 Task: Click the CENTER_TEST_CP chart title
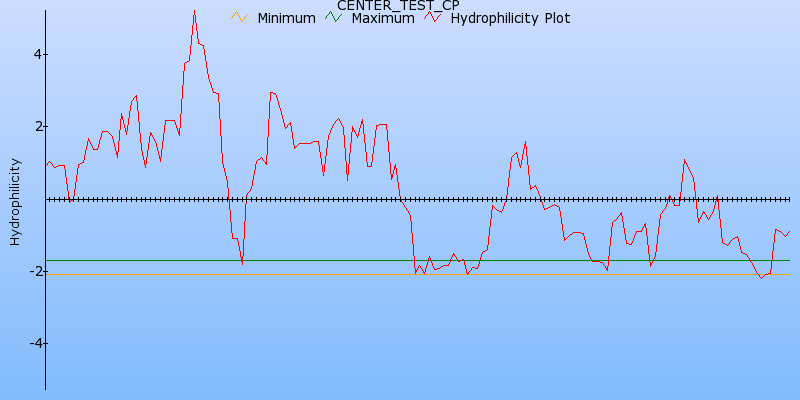(x=398, y=5)
